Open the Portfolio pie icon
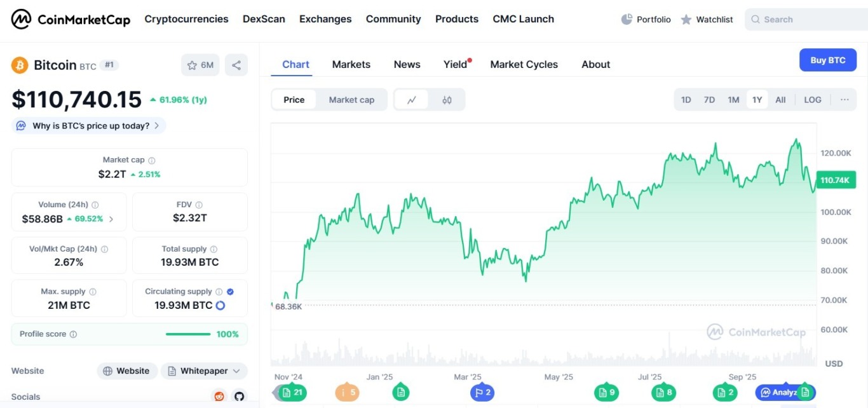The height and width of the screenshot is (408, 868). pos(627,19)
